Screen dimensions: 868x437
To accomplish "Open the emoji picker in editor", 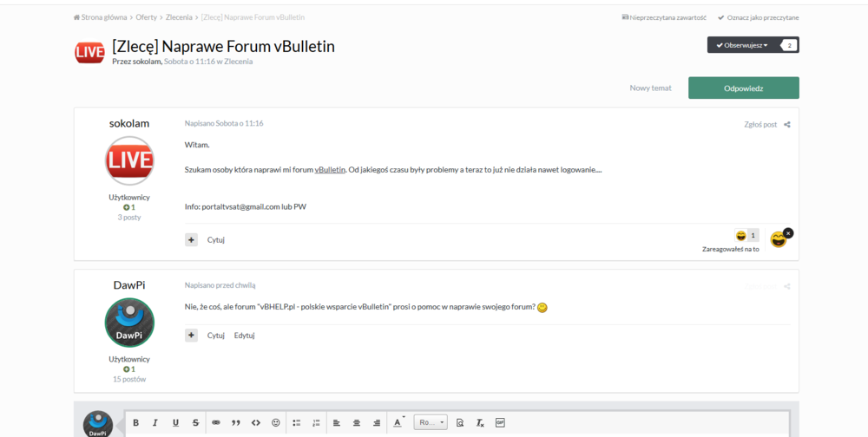I will pyautogui.click(x=276, y=423).
